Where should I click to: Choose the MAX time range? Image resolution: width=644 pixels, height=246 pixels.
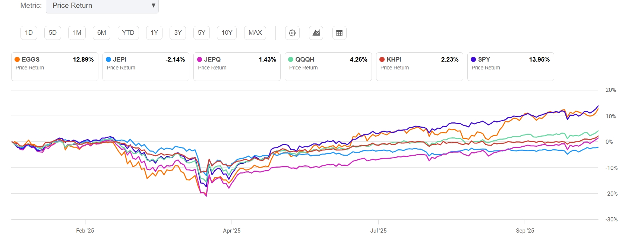coord(255,33)
